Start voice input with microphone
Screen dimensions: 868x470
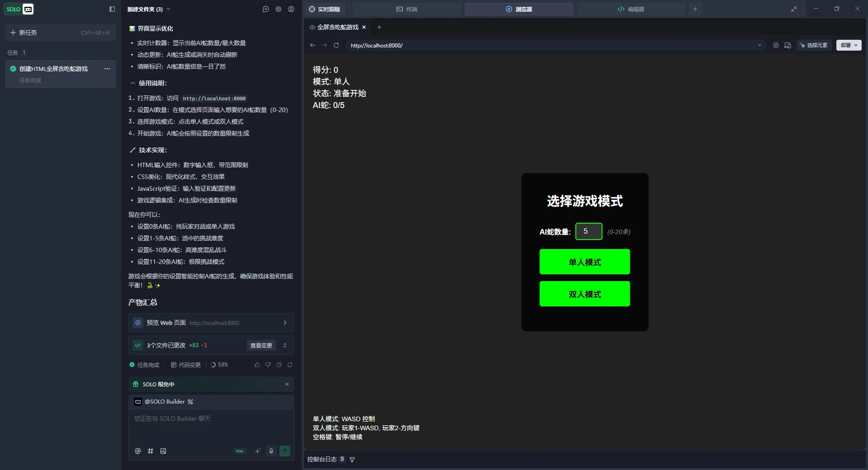point(271,451)
